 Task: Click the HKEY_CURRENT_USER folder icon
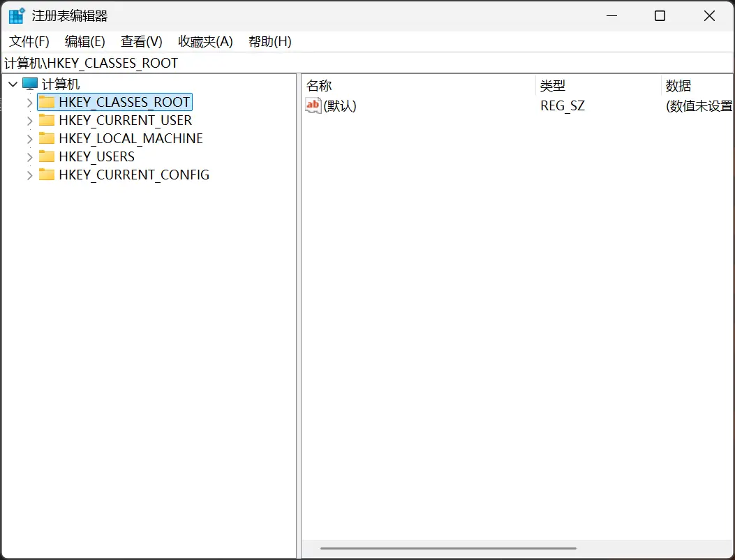[46, 119]
